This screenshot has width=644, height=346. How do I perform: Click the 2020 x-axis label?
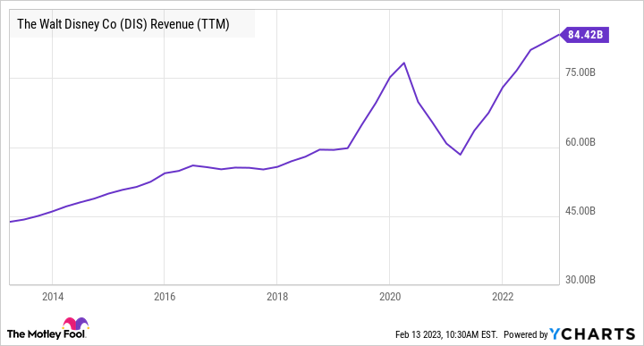point(390,296)
